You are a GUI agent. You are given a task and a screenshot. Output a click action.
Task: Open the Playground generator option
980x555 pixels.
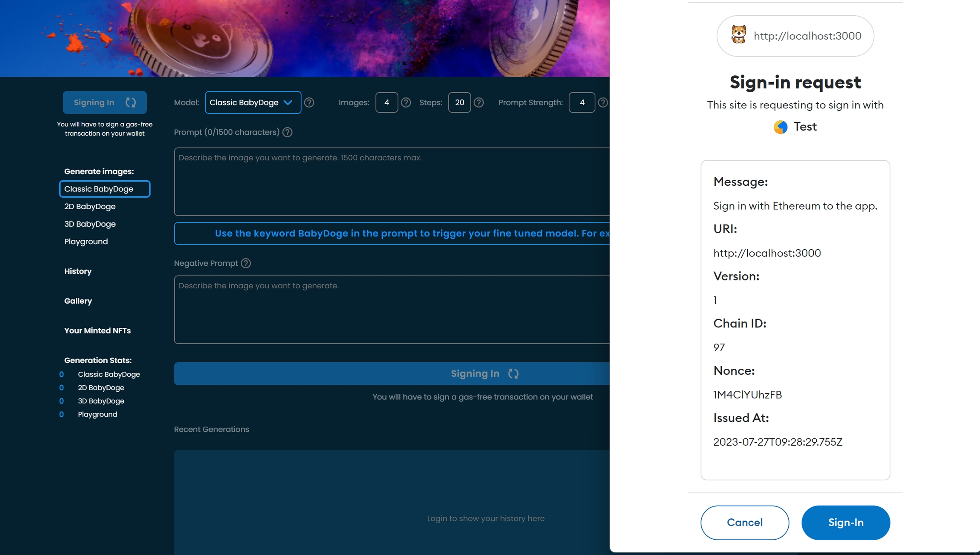click(86, 242)
